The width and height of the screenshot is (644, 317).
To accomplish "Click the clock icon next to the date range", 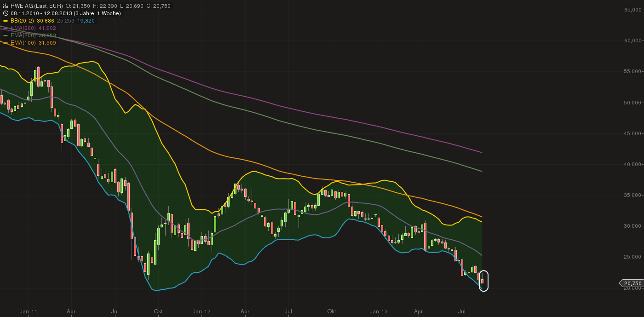I will point(4,13).
